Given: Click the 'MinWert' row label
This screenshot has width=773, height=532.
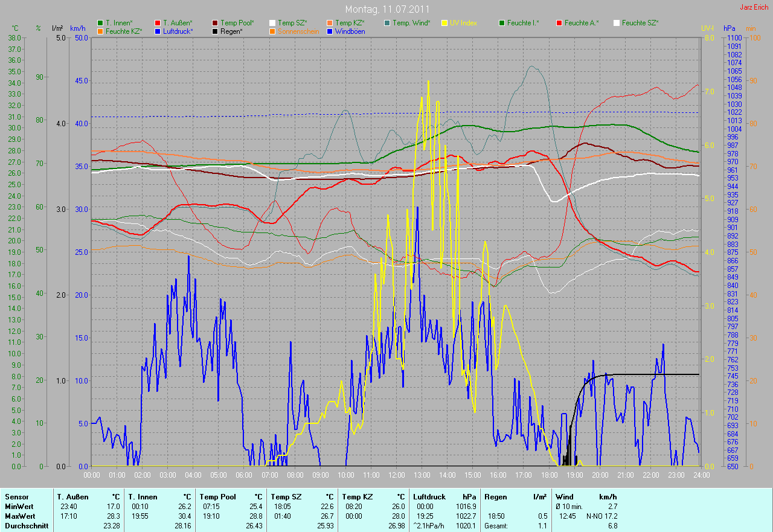Looking at the screenshot, I should [x=19, y=507].
